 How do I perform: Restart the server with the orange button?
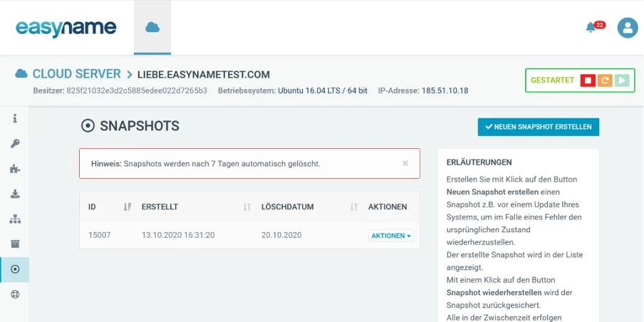[605, 80]
